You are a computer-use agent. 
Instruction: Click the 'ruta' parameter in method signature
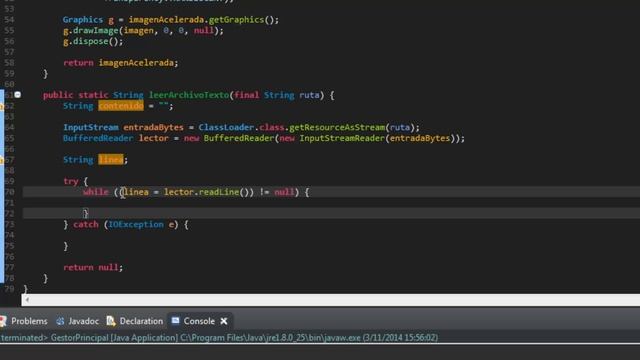pyautogui.click(x=309, y=95)
